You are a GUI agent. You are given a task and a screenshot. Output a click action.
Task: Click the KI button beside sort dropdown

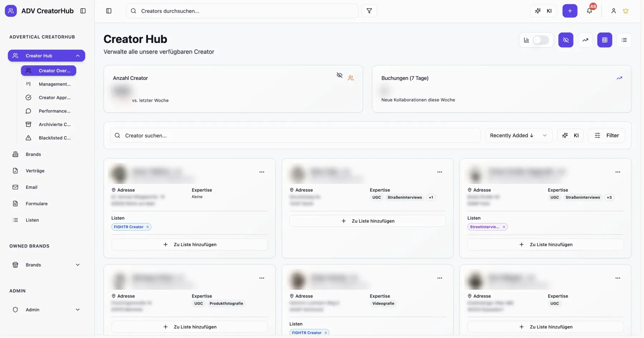[x=570, y=136]
